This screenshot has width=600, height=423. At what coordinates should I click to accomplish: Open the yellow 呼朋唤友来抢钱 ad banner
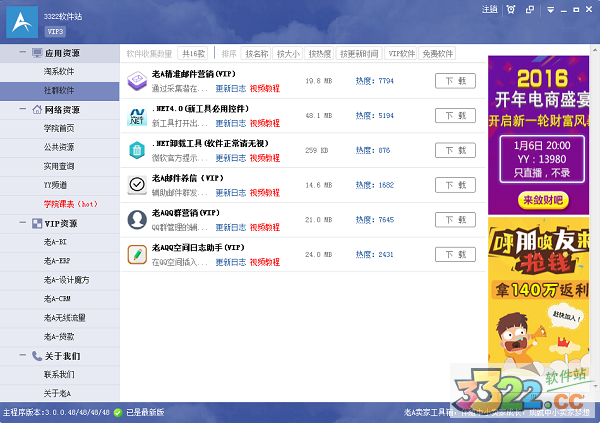click(538, 299)
